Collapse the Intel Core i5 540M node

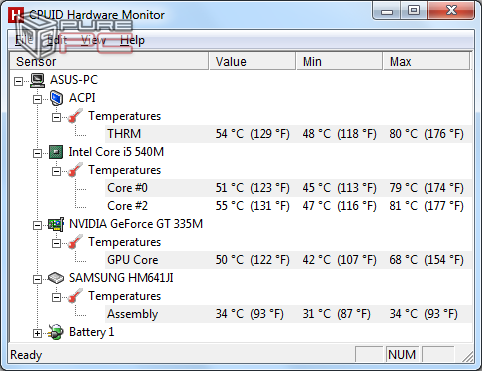click(37, 153)
